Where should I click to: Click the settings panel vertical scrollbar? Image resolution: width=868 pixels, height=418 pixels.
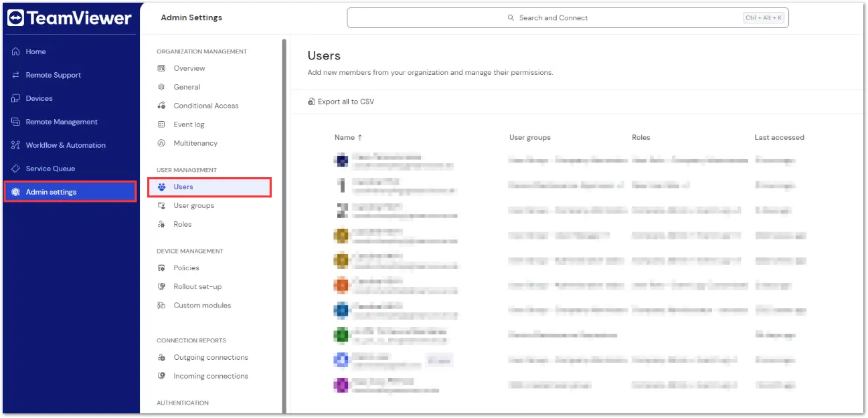click(284, 227)
